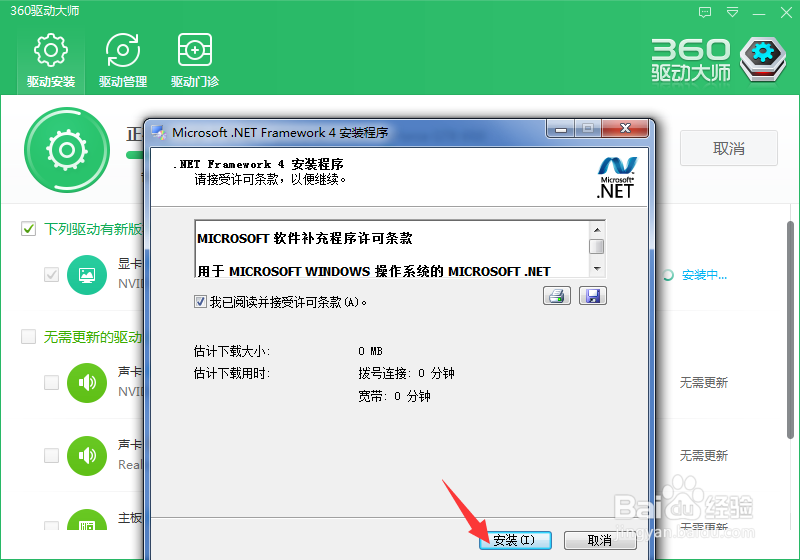
Task: Click the 360 feedback chat icon
Action: [x=705, y=12]
